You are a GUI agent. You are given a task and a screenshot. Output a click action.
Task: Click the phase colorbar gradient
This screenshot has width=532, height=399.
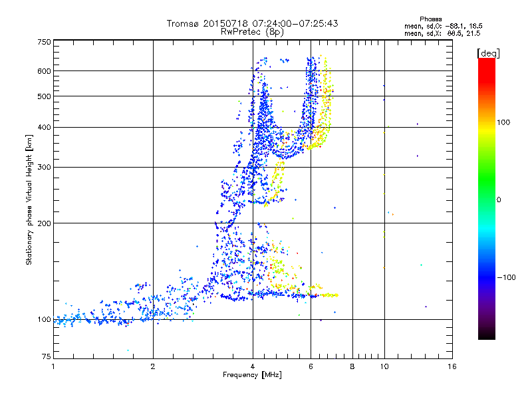click(487, 198)
